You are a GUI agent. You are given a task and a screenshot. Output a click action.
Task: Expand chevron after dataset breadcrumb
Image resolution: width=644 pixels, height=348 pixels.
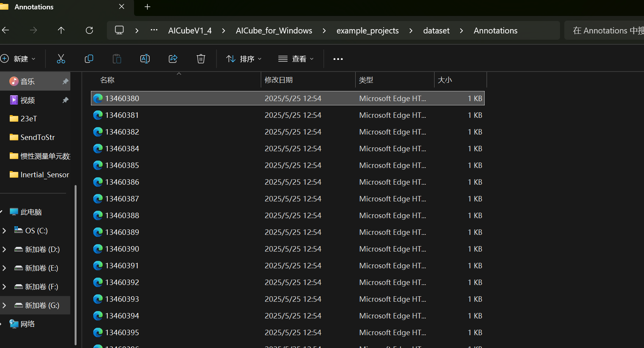click(461, 31)
